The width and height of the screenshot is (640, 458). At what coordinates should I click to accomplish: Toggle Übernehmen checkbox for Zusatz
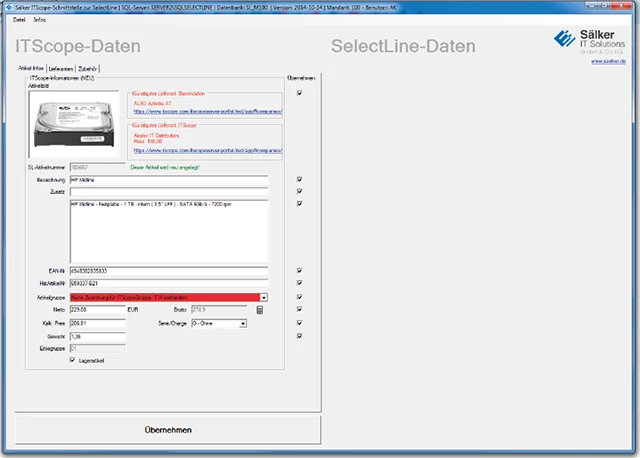(300, 191)
